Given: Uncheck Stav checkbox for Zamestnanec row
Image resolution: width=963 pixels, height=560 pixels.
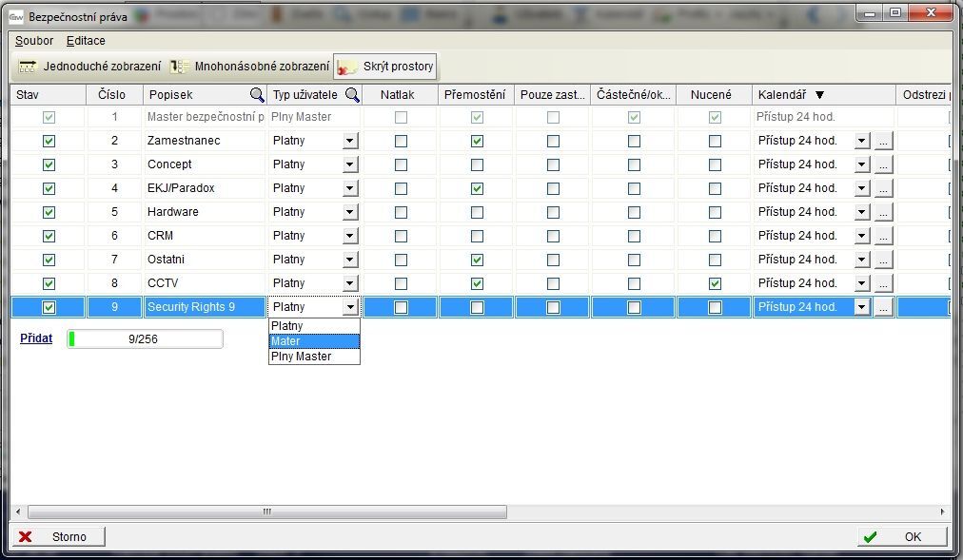Looking at the screenshot, I should pos(49,141).
